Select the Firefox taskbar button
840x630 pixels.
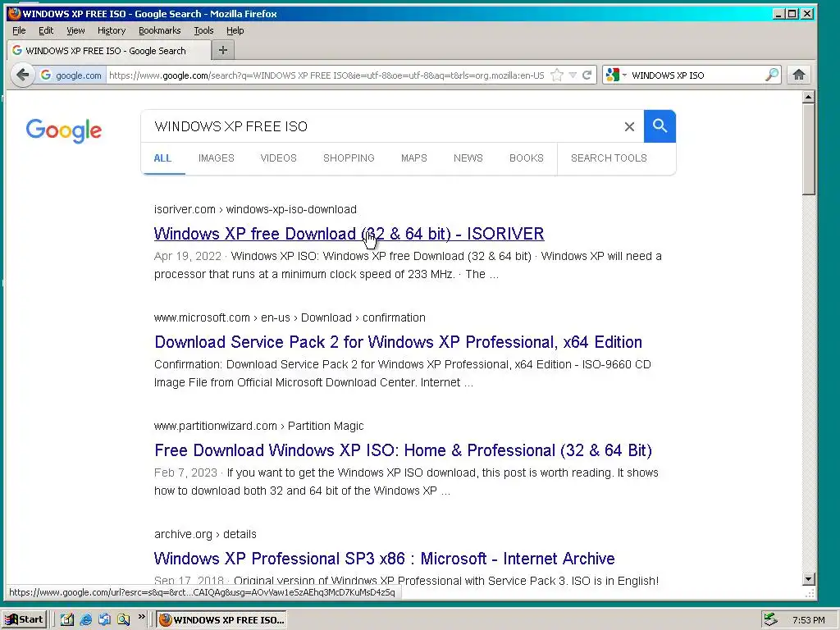221,620
